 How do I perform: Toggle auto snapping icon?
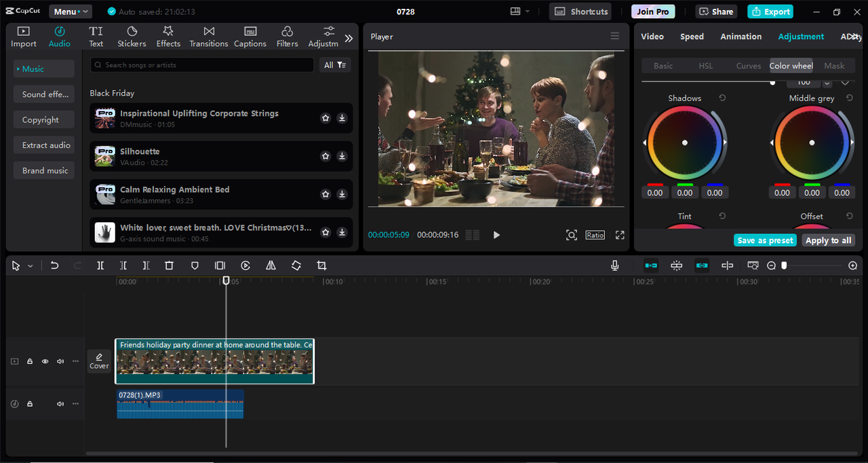point(676,266)
